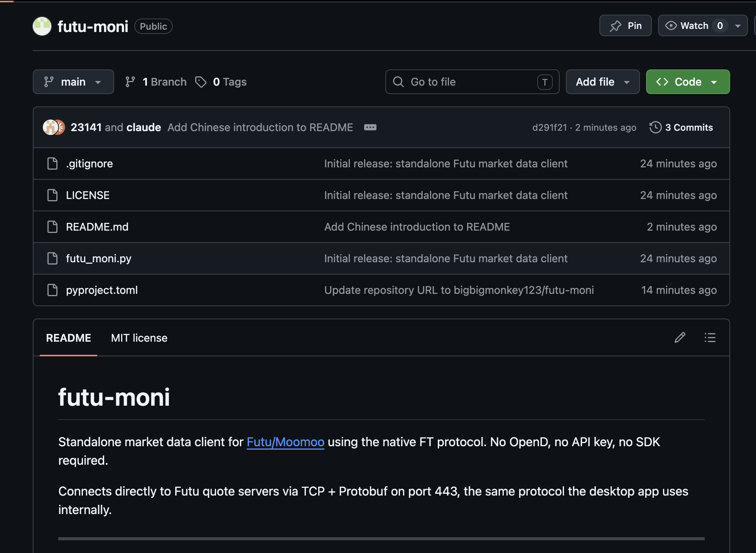756x553 pixels.
Task: Click the branch icon beside 1 Branch
Action: 130,82
